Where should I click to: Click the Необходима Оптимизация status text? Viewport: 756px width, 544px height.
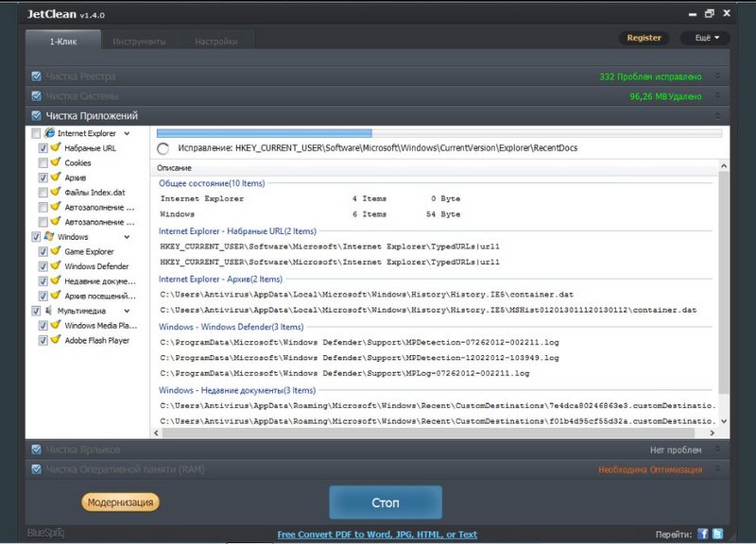point(650,469)
